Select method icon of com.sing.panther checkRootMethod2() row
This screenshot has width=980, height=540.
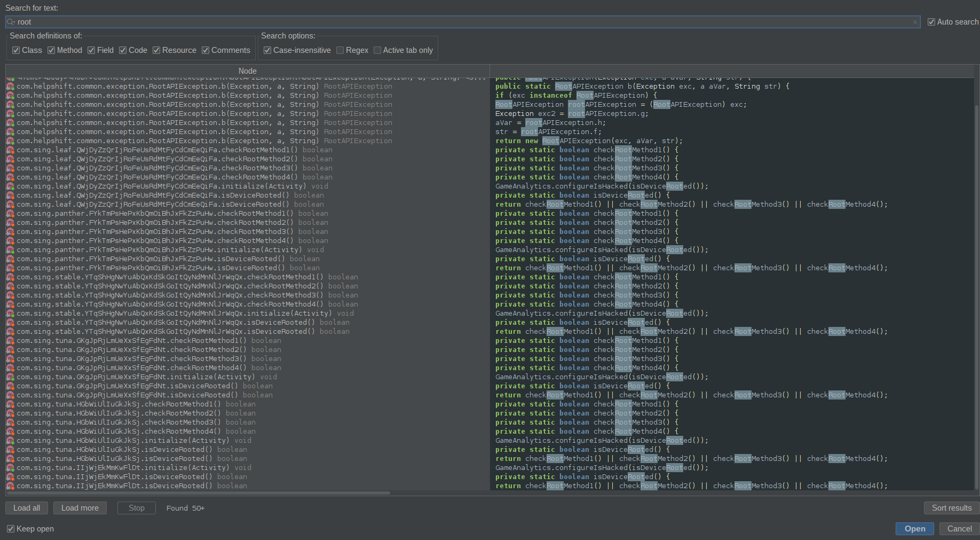pyautogui.click(x=10, y=223)
